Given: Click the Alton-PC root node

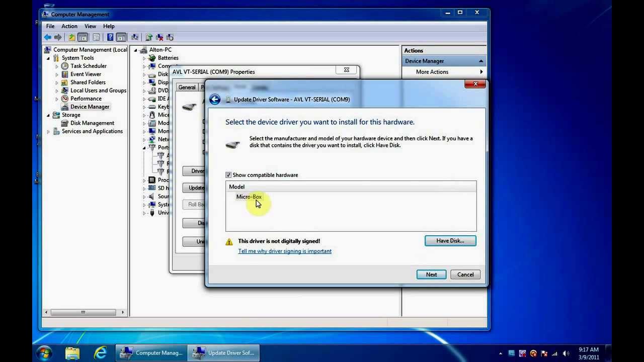Looking at the screenshot, I should coord(160,50).
